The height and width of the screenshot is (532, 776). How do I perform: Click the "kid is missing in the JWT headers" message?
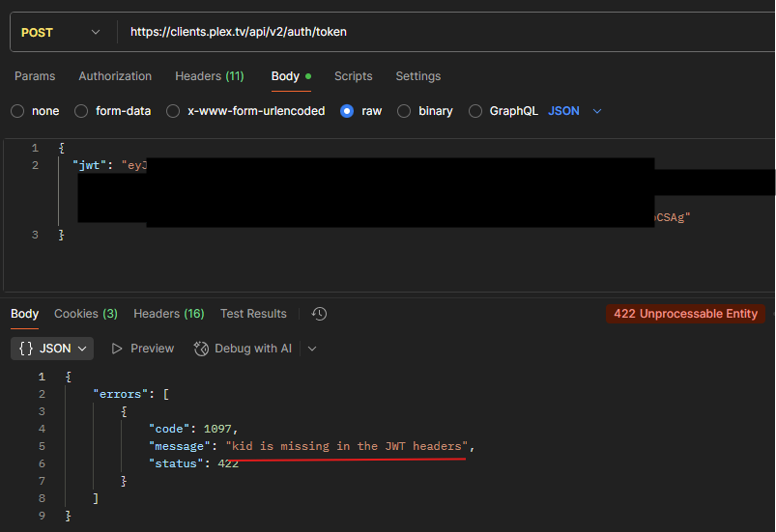coord(346,446)
